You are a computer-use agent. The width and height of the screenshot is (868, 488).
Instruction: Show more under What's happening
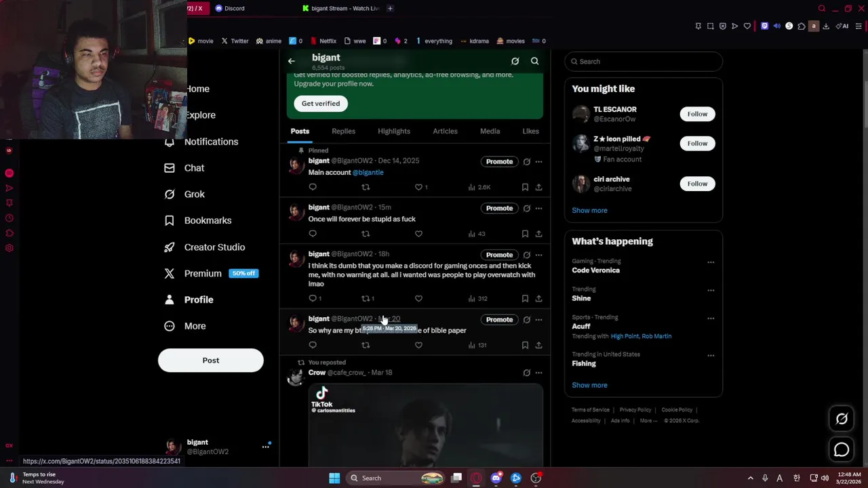589,385
